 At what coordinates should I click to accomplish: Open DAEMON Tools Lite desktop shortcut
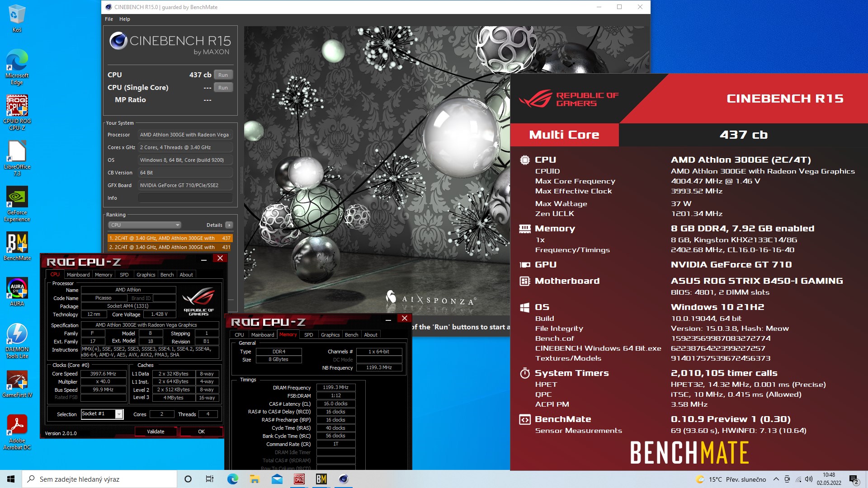click(17, 341)
